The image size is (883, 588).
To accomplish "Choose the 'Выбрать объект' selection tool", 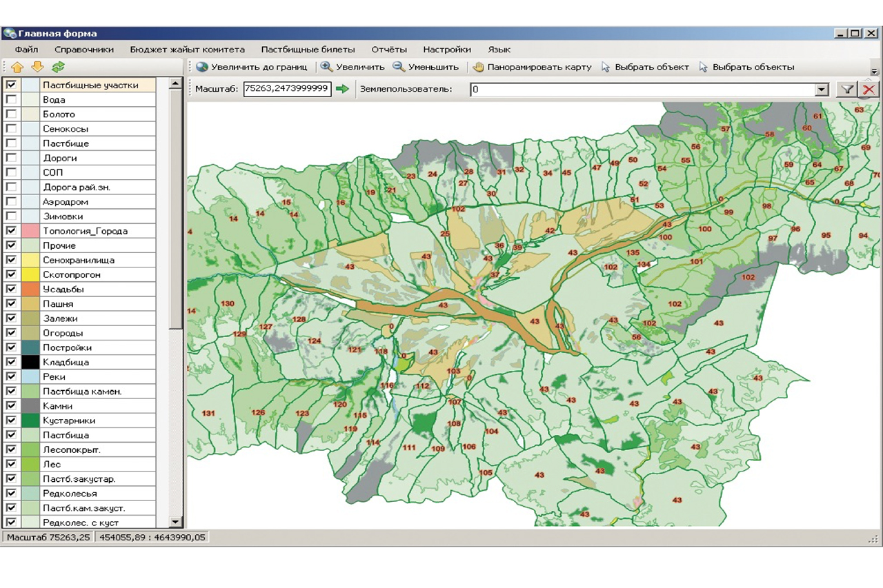I will click(x=645, y=67).
